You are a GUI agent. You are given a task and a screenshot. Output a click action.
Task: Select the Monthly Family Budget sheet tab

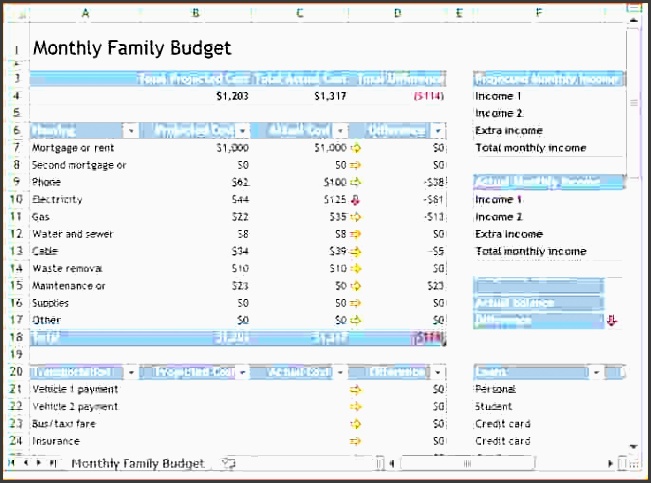point(137,463)
